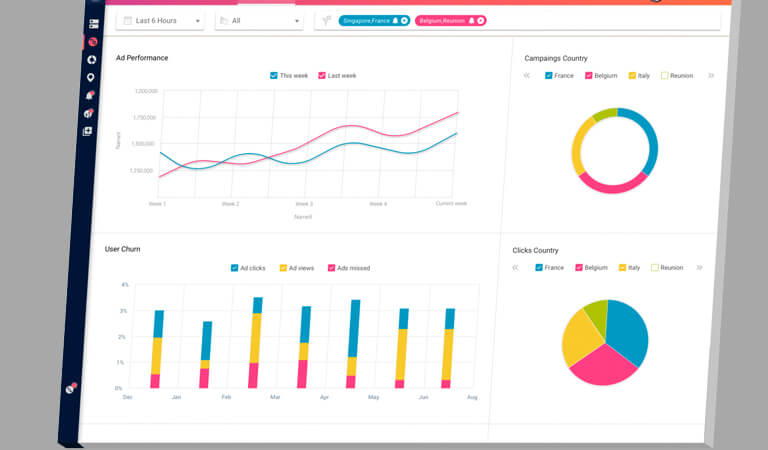The image size is (768, 450).
Task: Check Reunion in Campaings Country legend
Action: tap(664, 75)
